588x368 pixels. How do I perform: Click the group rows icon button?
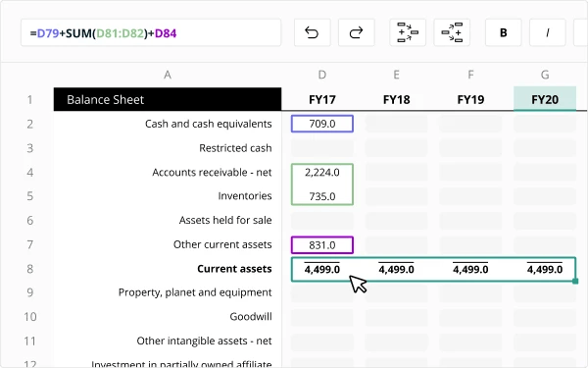coord(408,32)
